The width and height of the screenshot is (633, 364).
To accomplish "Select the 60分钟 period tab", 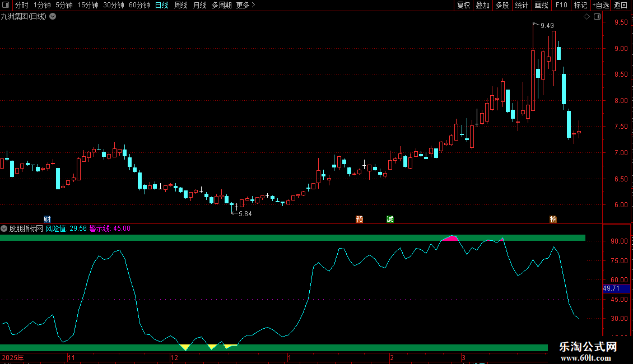I will tap(139, 5).
